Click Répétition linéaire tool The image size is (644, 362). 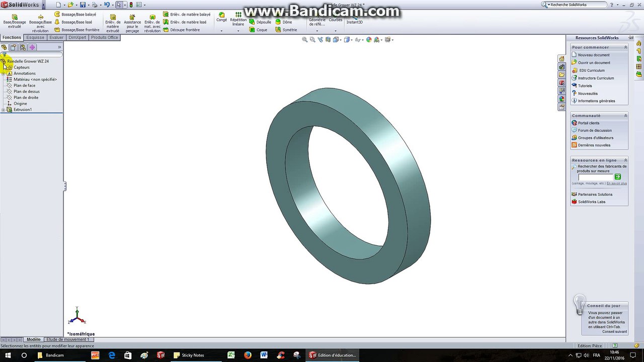[x=238, y=20]
